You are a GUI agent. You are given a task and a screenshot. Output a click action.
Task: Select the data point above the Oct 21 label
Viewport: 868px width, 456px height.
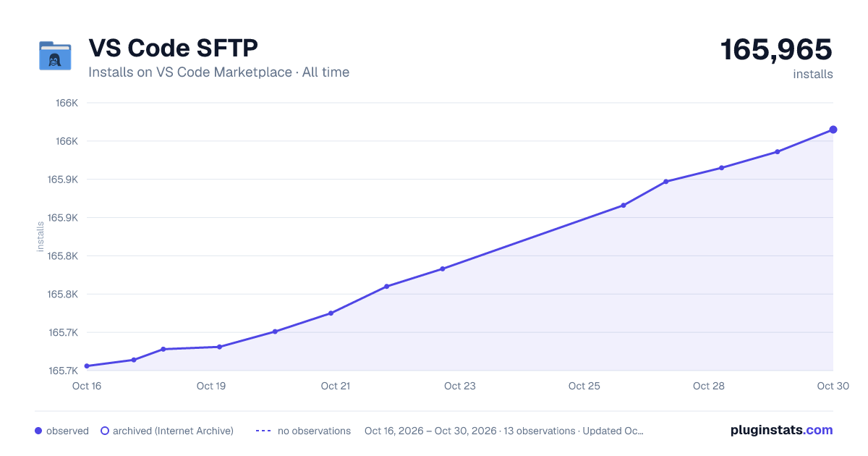click(x=331, y=313)
